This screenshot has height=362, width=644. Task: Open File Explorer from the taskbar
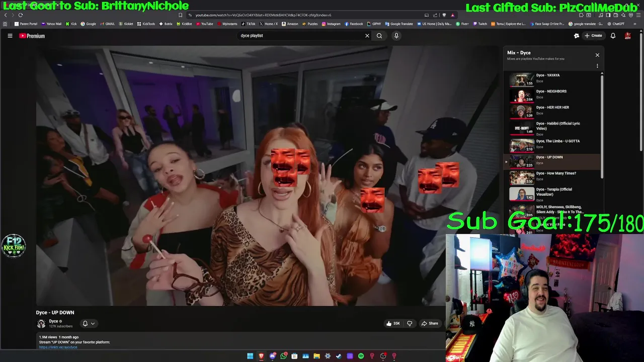[x=316, y=356]
